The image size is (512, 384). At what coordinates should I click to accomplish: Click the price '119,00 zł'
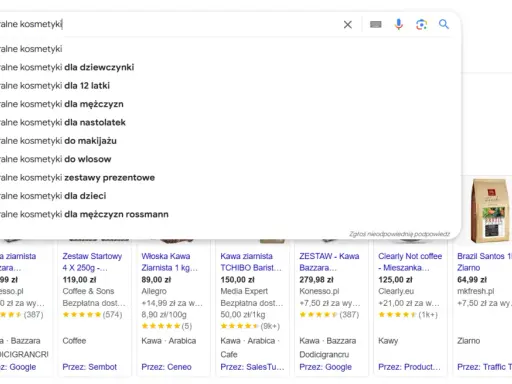(79, 280)
